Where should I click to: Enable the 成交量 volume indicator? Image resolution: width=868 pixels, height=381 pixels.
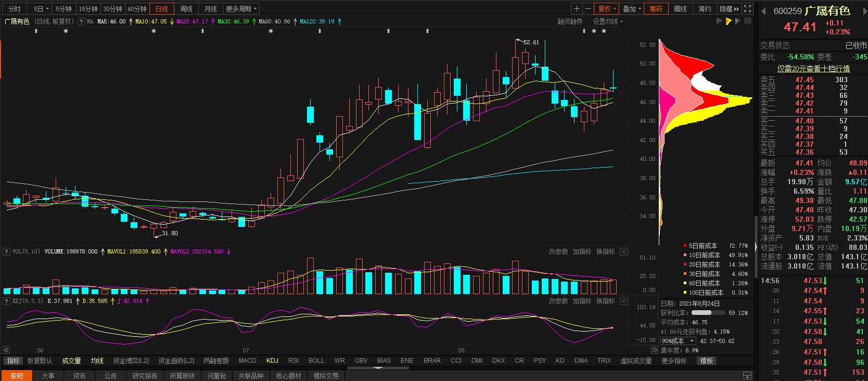coord(72,361)
